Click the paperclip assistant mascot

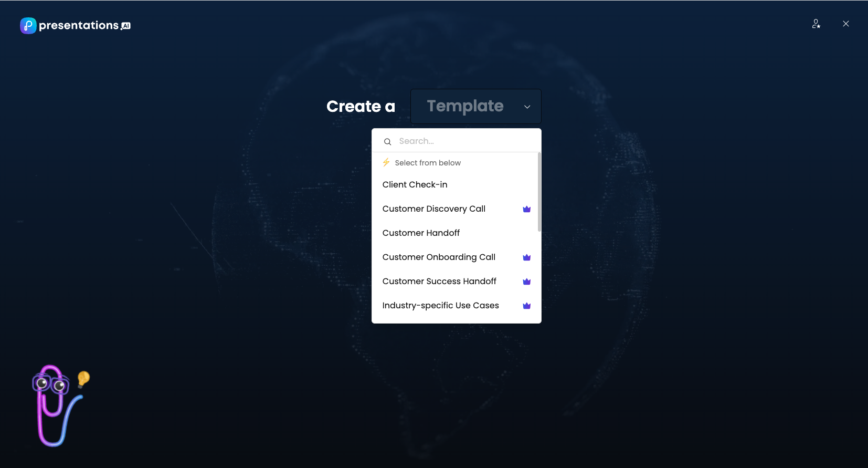click(57, 405)
